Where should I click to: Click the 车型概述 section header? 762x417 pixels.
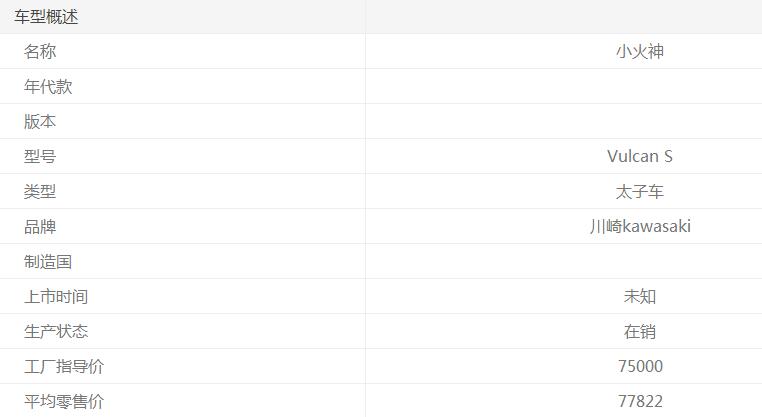click(x=46, y=17)
